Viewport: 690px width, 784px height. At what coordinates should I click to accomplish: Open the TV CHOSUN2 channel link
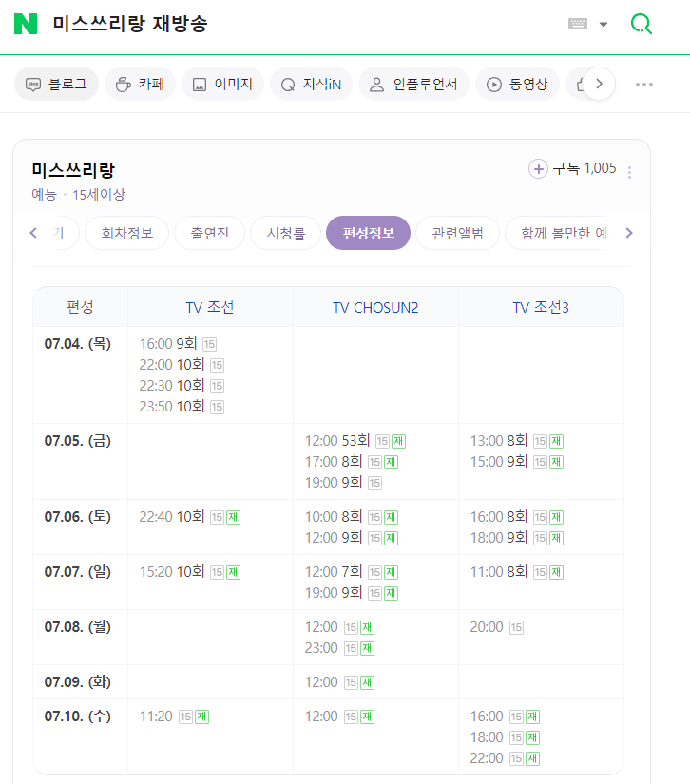pyautogui.click(x=375, y=307)
